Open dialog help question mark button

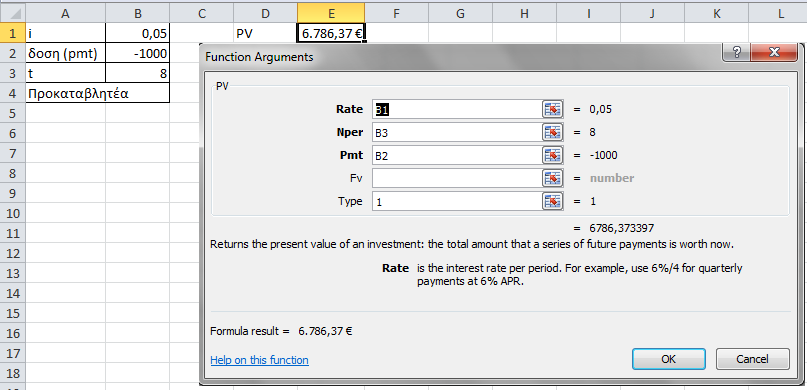(736, 53)
